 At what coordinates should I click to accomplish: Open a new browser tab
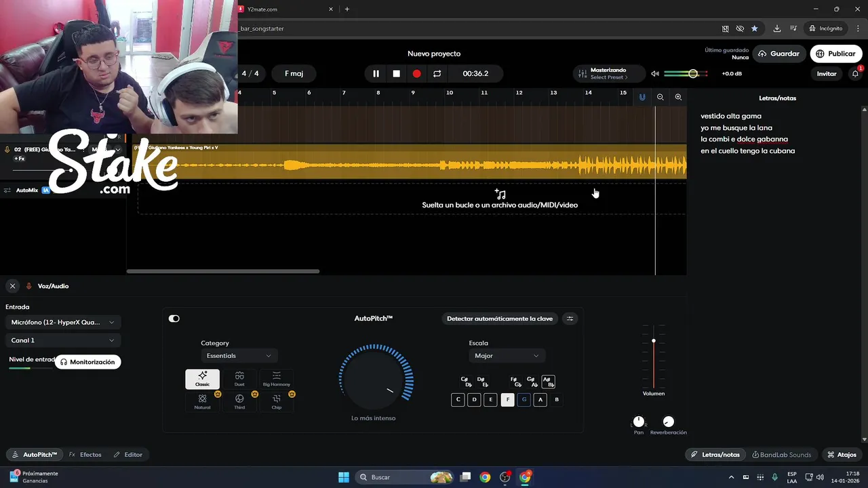click(347, 9)
